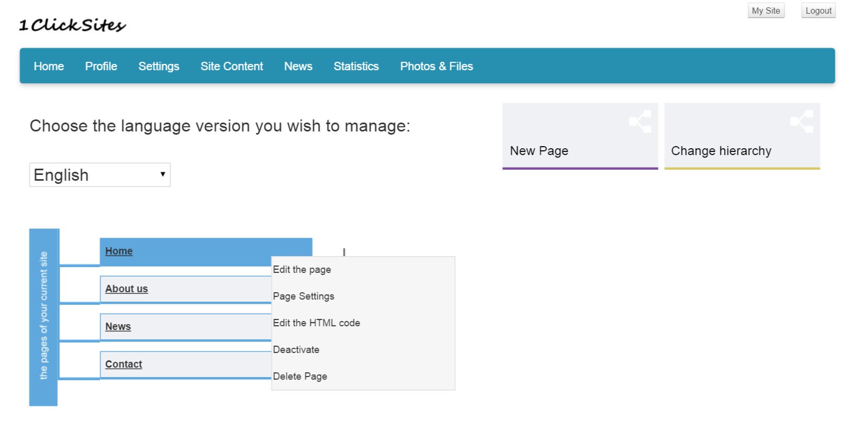Open the Change hierarchy label
This screenshot has width=868, height=443.
[x=721, y=151]
